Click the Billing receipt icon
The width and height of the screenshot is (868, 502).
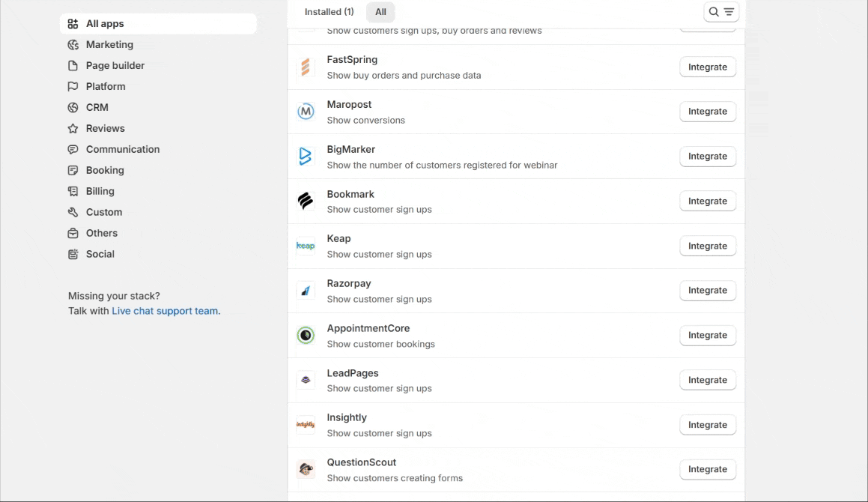click(x=73, y=191)
